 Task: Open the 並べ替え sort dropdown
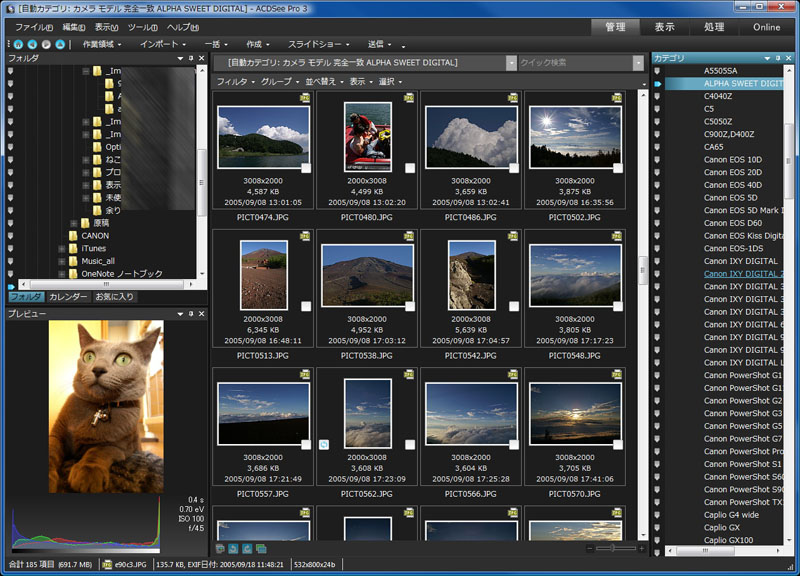[323, 81]
